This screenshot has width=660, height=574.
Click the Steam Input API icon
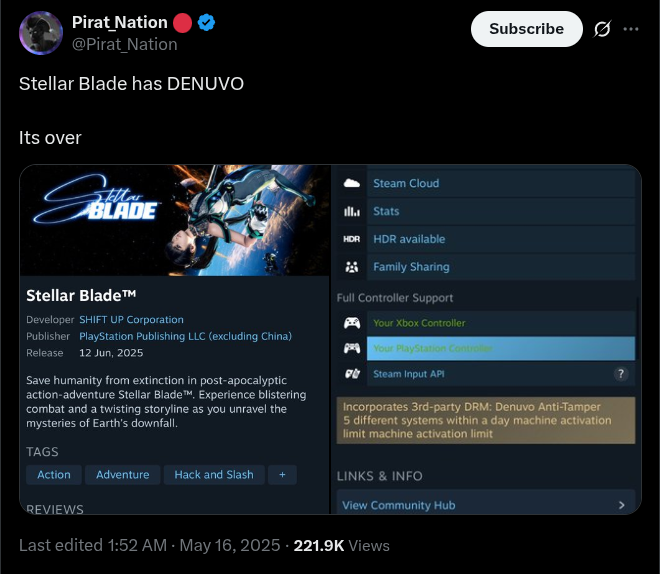[352, 374]
